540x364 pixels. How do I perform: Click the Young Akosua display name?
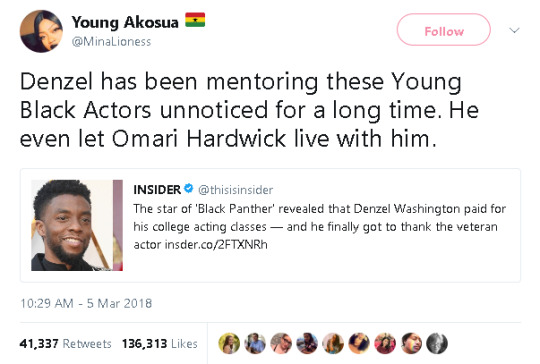125,22
